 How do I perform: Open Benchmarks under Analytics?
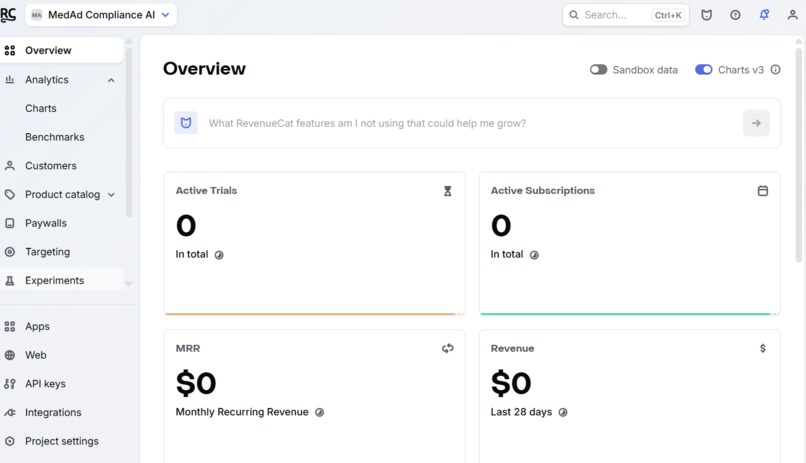(x=54, y=137)
